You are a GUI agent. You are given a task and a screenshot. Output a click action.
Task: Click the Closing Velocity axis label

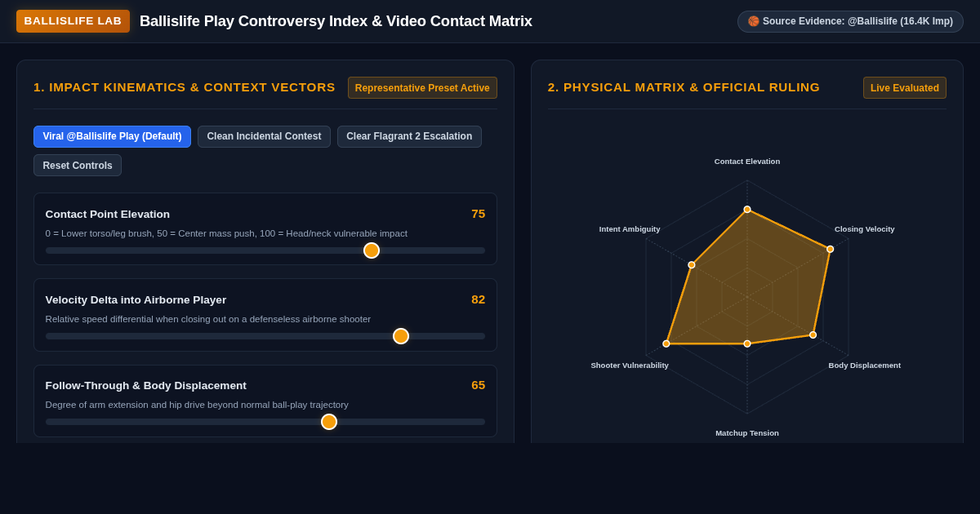(x=865, y=229)
